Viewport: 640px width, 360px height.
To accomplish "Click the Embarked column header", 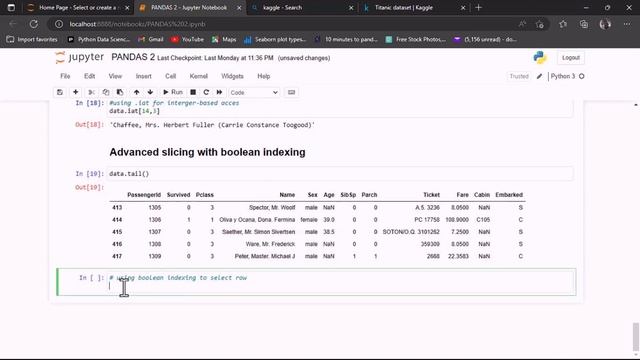I will 509,195.
